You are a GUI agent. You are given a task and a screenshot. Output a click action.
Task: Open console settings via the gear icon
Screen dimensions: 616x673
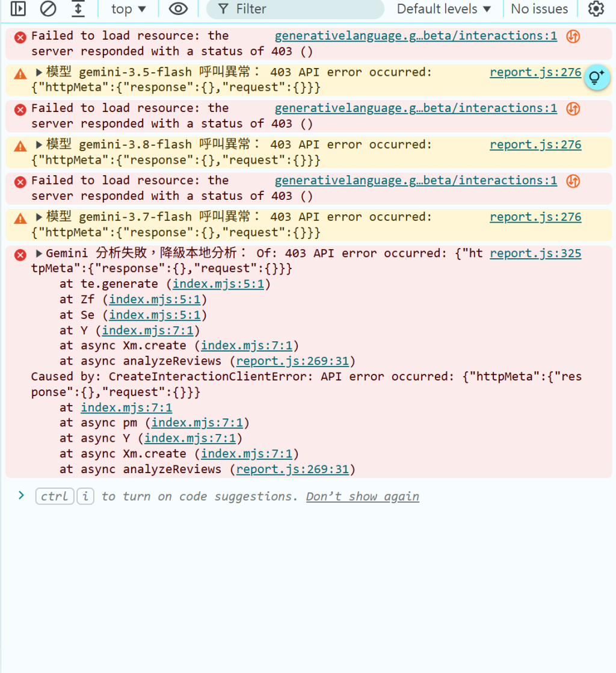point(596,8)
